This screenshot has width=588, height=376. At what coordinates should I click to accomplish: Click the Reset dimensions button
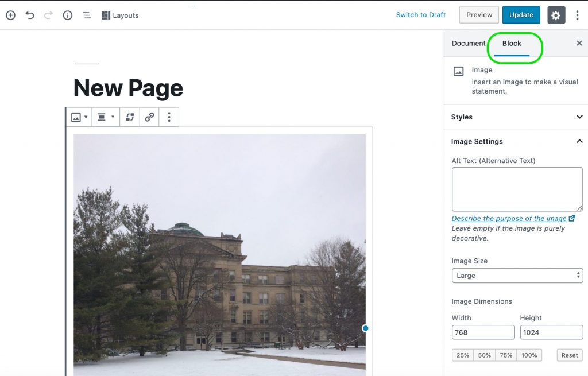click(x=569, y=355)
